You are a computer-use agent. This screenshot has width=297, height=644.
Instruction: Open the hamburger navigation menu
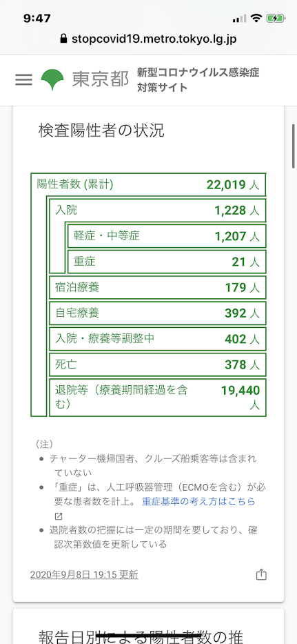23,79
